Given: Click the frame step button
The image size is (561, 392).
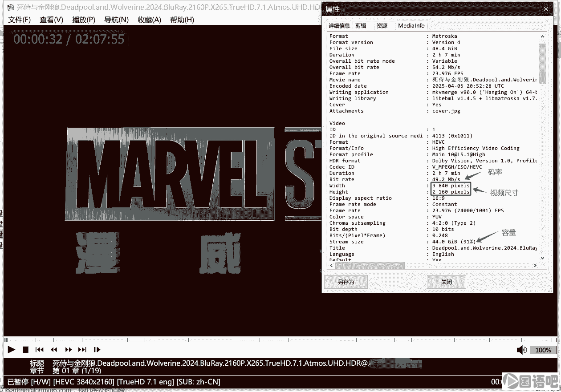Looking at the screenshot, I should pos(97,350).
